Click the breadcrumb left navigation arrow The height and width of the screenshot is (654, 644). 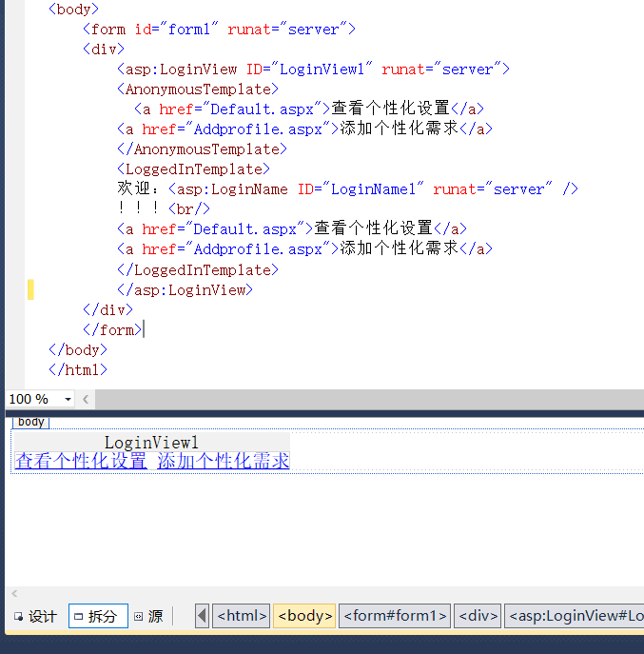pos(203,616)
